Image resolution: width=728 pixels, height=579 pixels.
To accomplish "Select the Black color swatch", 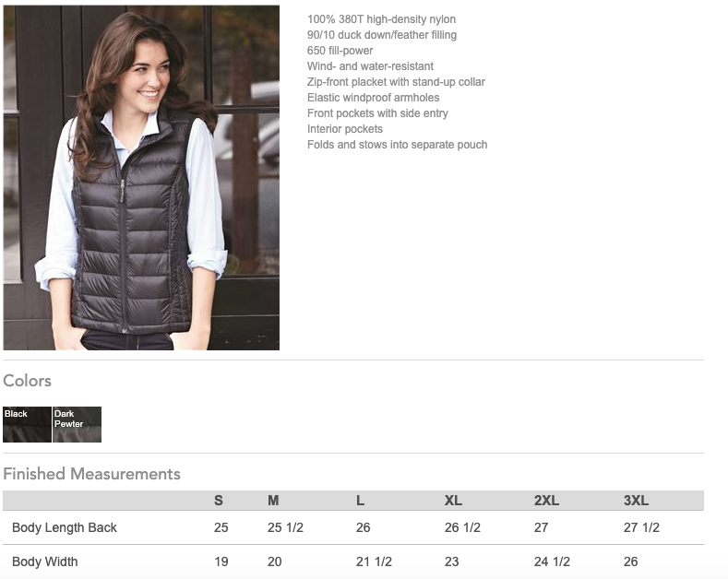I will point(27,424).
